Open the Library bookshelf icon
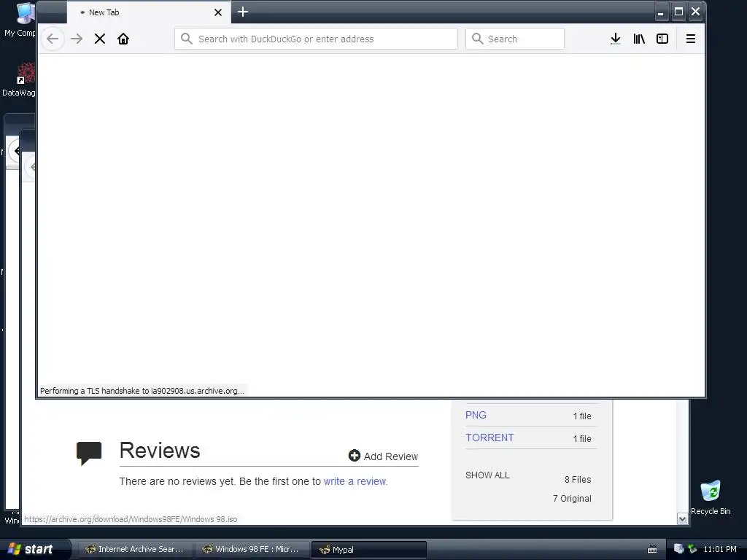The height and width of the screenshot is (560, 747). click(x=639, y=39)
